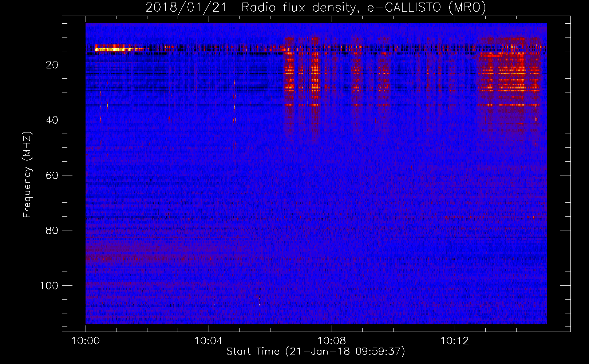The width and height of the screenshot is (589, 364).
Task: Click the "100" frequency tick label
Action: coord(49,286)
